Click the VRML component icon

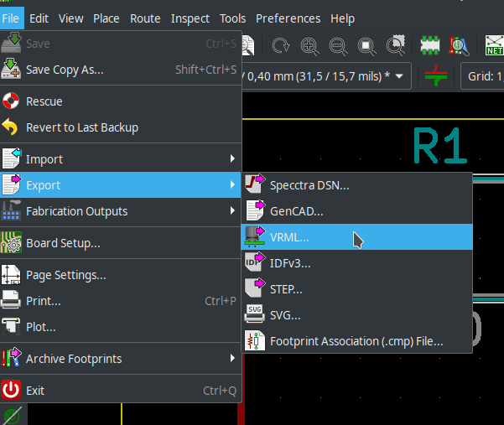pyautogui.click(x=255, y=236)
